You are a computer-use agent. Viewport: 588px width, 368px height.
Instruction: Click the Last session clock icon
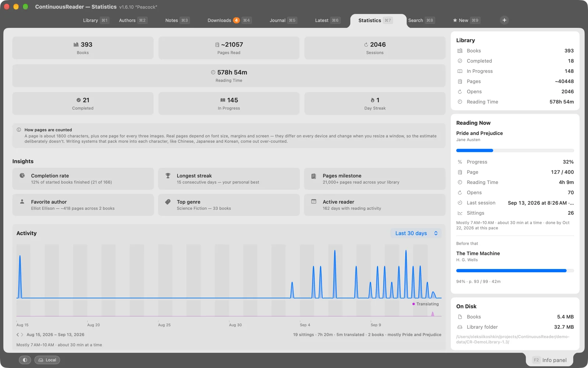[460, 203]
